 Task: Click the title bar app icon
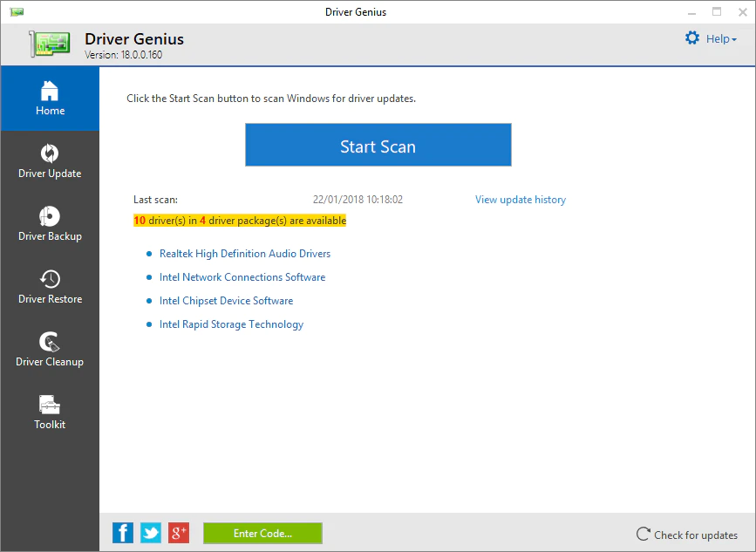pyautogui.click(x=17, y=11)
